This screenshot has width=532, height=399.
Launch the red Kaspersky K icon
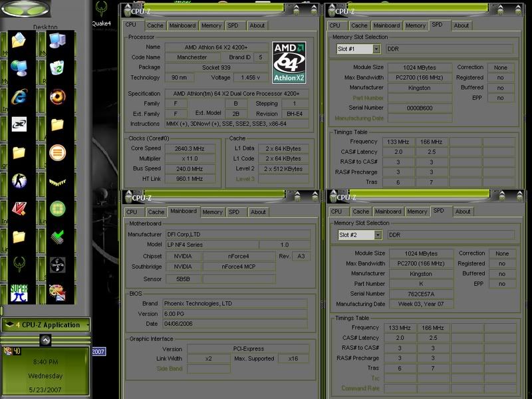(x=19, y=208)
